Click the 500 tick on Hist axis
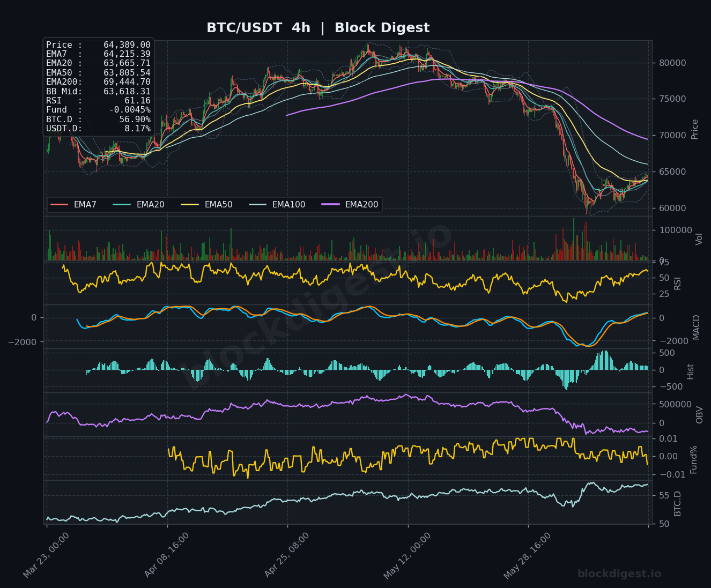 667,353
